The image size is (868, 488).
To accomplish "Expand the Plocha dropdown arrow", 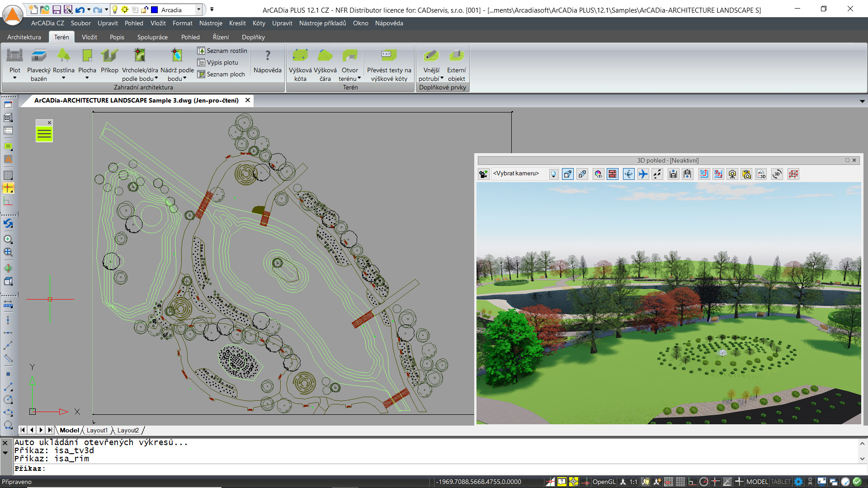I will click(87, 78).
